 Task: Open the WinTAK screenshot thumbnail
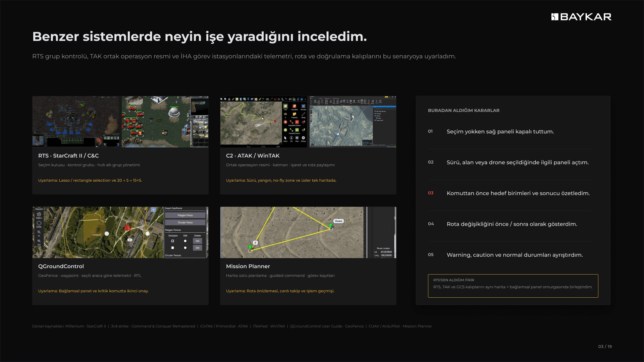pos(353,122)
